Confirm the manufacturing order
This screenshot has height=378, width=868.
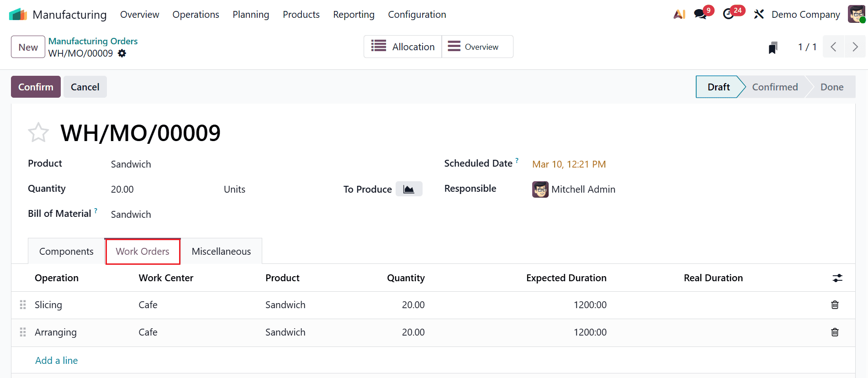tap(36, 87)
